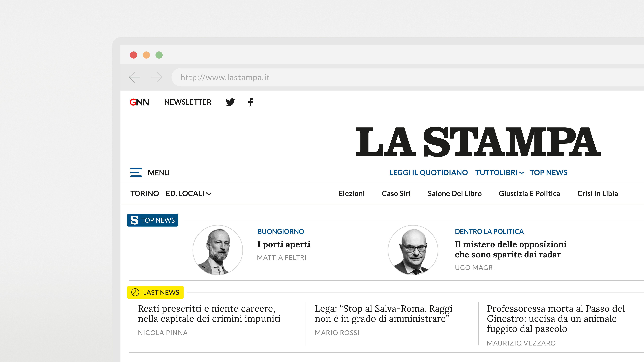Image resolution: width=644 pixels, height=362 pixels.
Task: Click the red close window dot
Action: click(x=134, y=55)
